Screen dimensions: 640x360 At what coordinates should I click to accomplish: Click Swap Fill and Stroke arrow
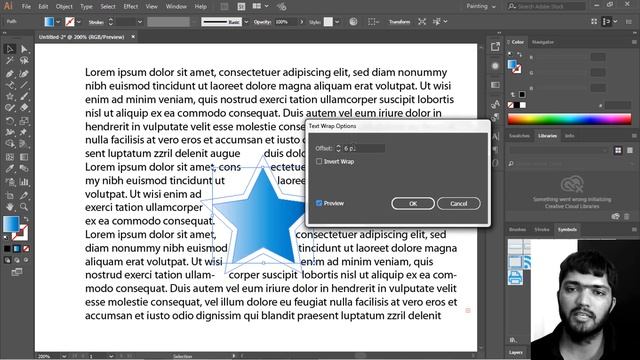click(x=26, y=220)
